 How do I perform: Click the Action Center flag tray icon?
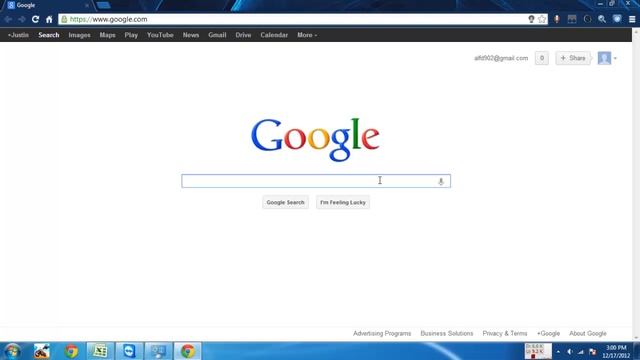point(593,351)
